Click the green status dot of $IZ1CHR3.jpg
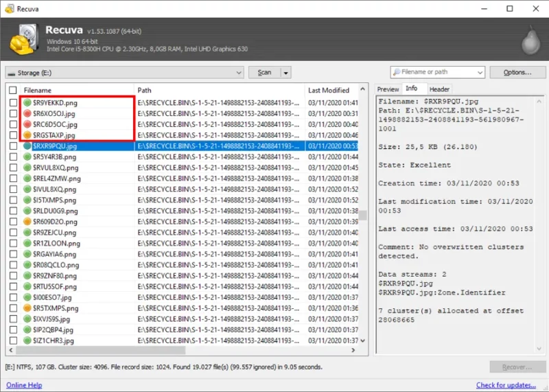 coord(27,341)
